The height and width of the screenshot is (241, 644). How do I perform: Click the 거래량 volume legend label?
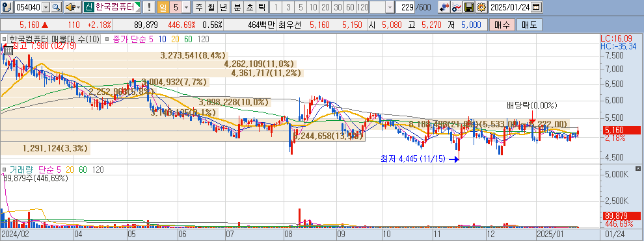[21, 170]
